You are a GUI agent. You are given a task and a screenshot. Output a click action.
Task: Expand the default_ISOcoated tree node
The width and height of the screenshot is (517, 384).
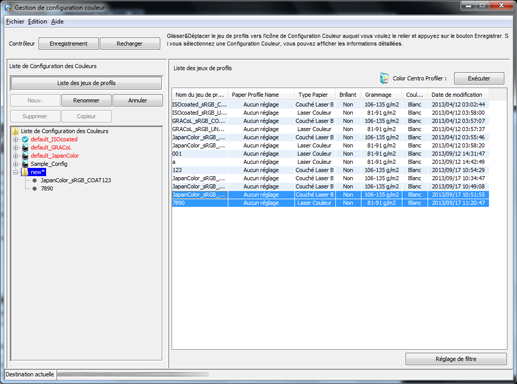coord(15,139)
